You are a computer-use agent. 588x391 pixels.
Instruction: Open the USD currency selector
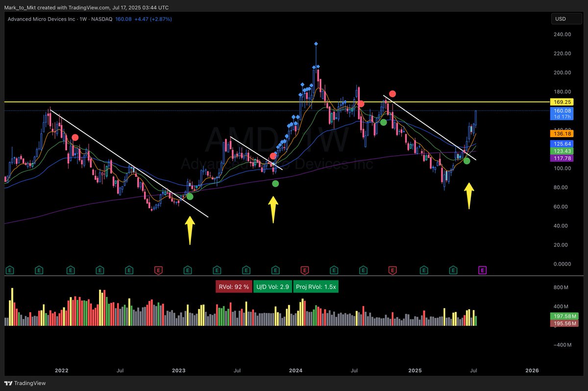pyautogui.click(x=565, y=19)
